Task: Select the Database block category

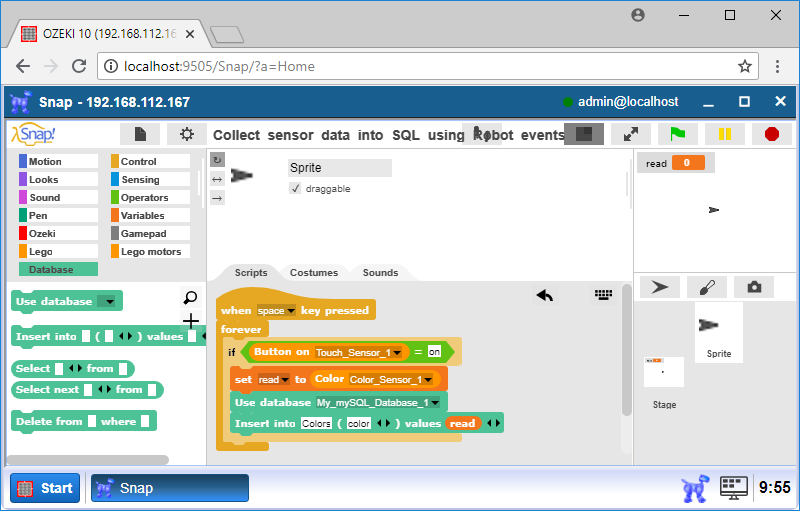Action: [58, 269]
